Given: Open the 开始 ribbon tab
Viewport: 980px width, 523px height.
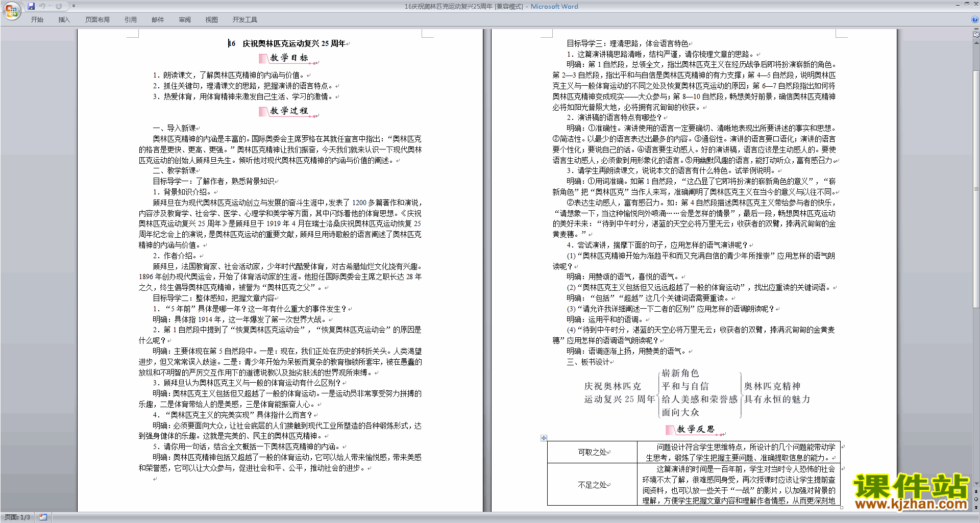Looking at the screenshot, I should [37, 19].
